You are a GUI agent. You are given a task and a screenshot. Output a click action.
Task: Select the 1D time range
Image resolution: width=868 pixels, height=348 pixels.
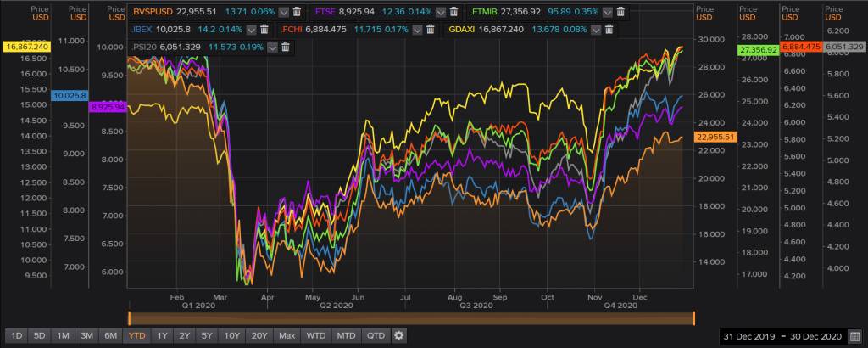click(15, 335)
